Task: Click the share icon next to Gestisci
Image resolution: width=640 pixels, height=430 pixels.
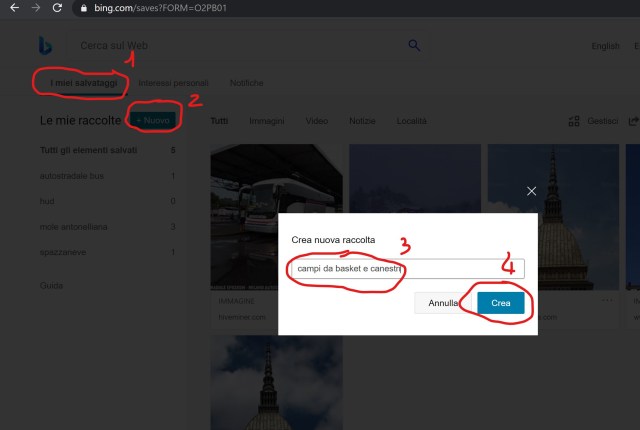Action: (x=633, y=121)
